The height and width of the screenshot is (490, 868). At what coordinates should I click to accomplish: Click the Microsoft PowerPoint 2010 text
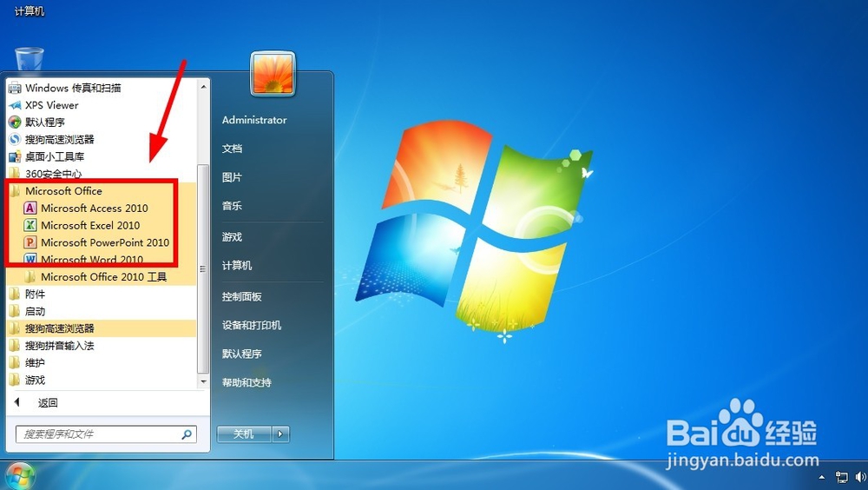(105, 242)
